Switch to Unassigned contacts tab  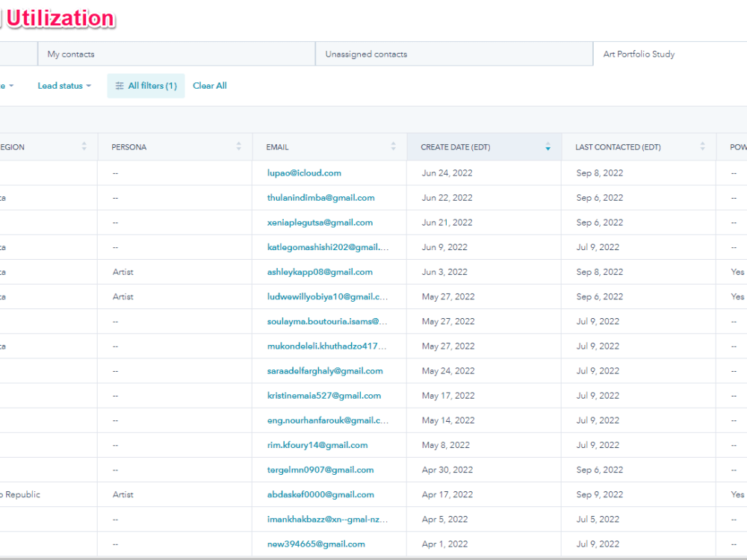pos(454,54)
